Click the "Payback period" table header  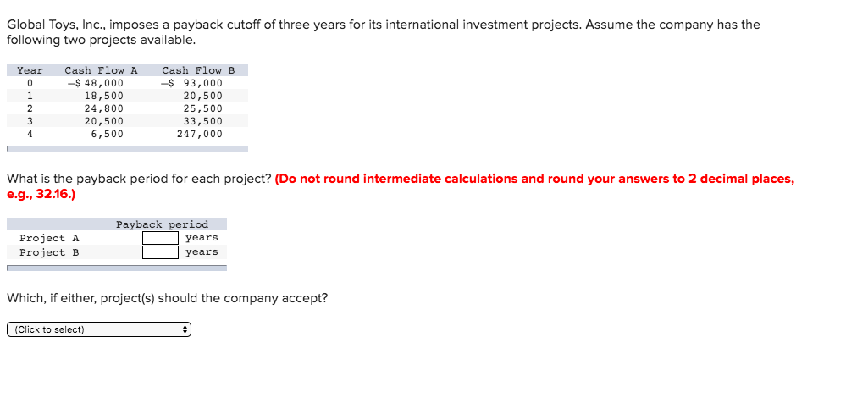click(x=163, y=224)
